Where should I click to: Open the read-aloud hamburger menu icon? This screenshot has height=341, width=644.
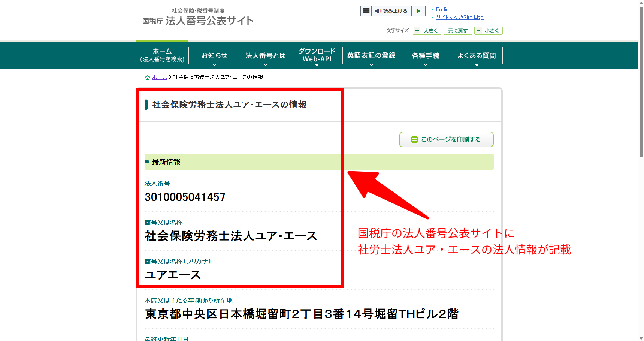[366, 11]
